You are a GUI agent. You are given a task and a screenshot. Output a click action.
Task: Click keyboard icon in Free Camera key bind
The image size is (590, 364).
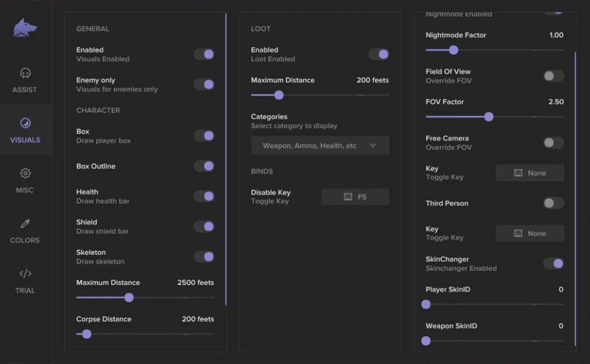[x=518, y=173]
